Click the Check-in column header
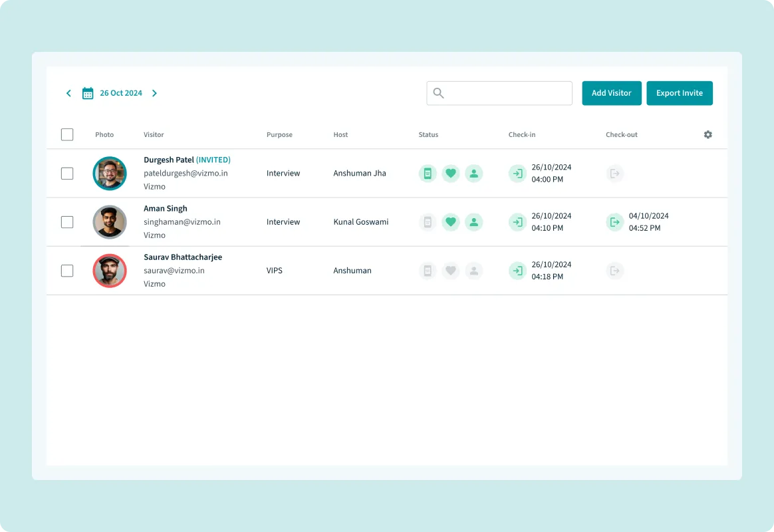Screen dimensions: 774x532 (x=522, y=135)
